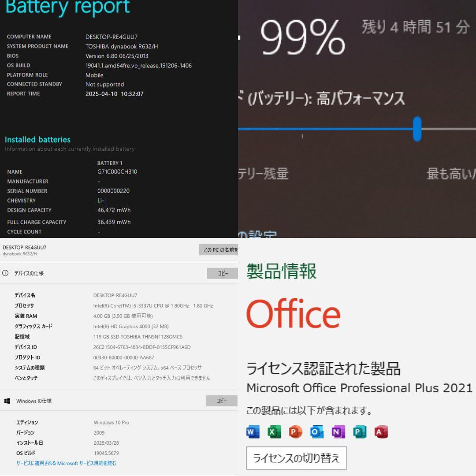Image resolution: width=476 pixels, height=476 pixels.
Task: Click the 最も高い performance label
Action: [x=451, y=174]
